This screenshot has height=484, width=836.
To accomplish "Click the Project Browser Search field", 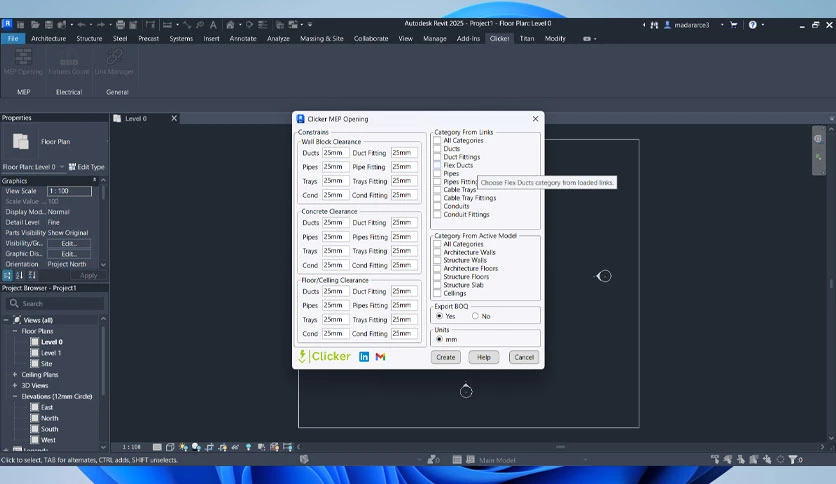I will [55, 303].
